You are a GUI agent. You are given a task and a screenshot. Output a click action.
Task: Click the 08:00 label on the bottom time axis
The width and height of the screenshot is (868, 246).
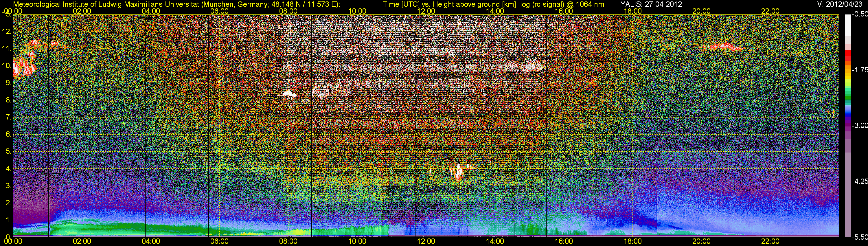[x=288, y=241]
